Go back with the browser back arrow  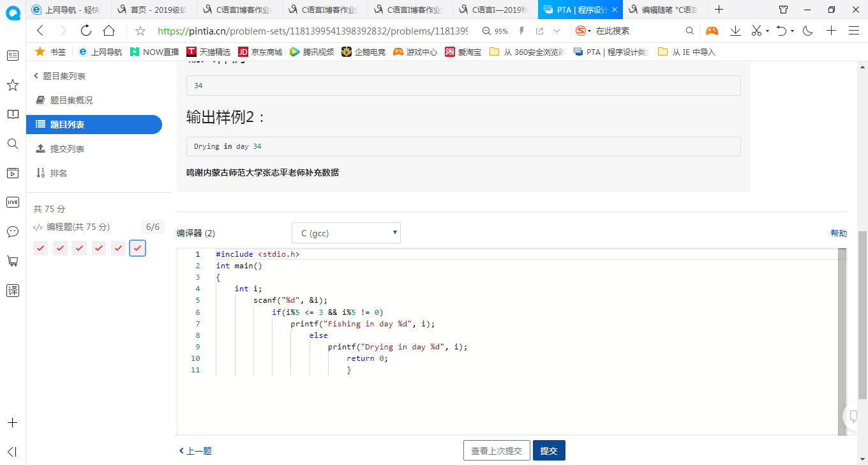40,31
